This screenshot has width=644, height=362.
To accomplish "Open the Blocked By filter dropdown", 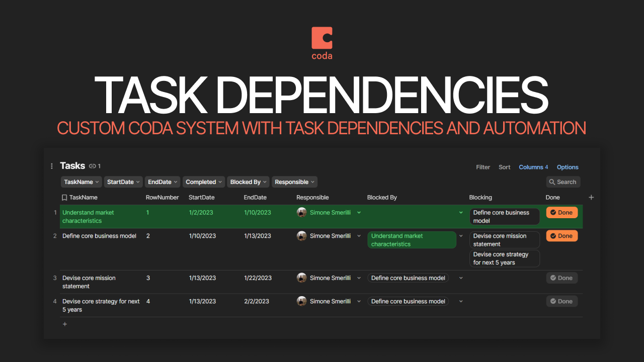I will point(248,182).
